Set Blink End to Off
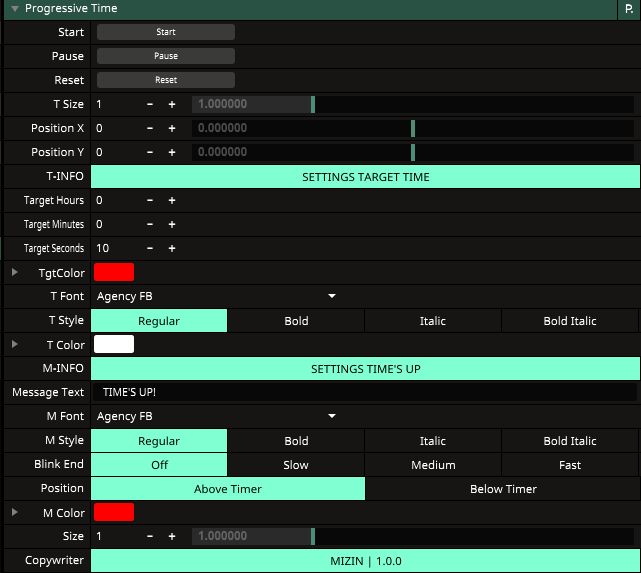The width and height of the screenshot is (641, 573). pyautogui.click(x=159, y=465)
